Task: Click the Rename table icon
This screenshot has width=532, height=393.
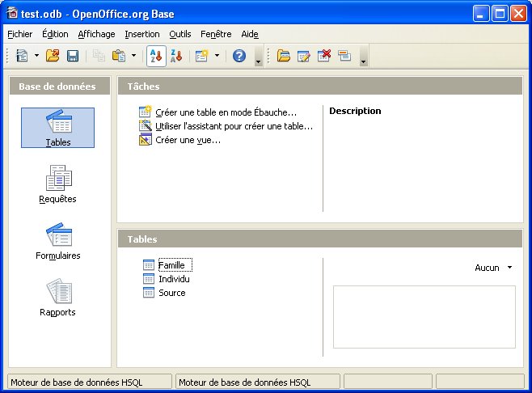Action: point(344,56)
